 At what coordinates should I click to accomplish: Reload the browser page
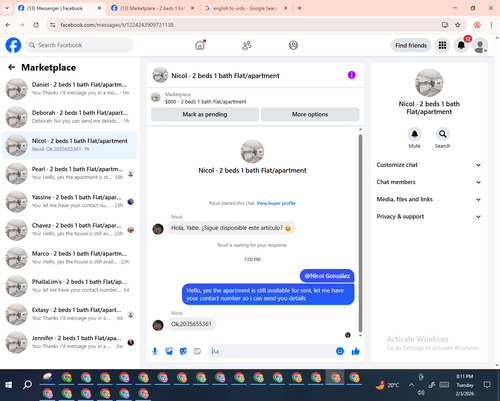pyautogui.click(x=36, y=25)
